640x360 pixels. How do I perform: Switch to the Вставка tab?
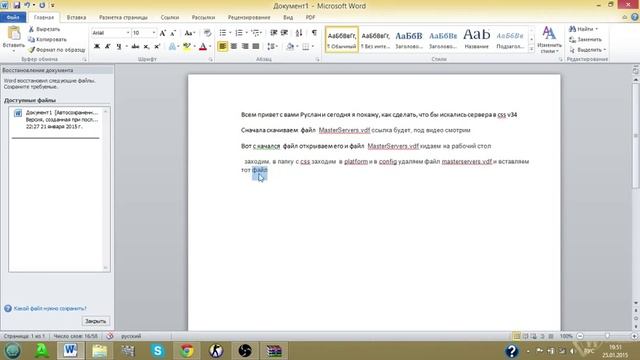pos(76,18)
